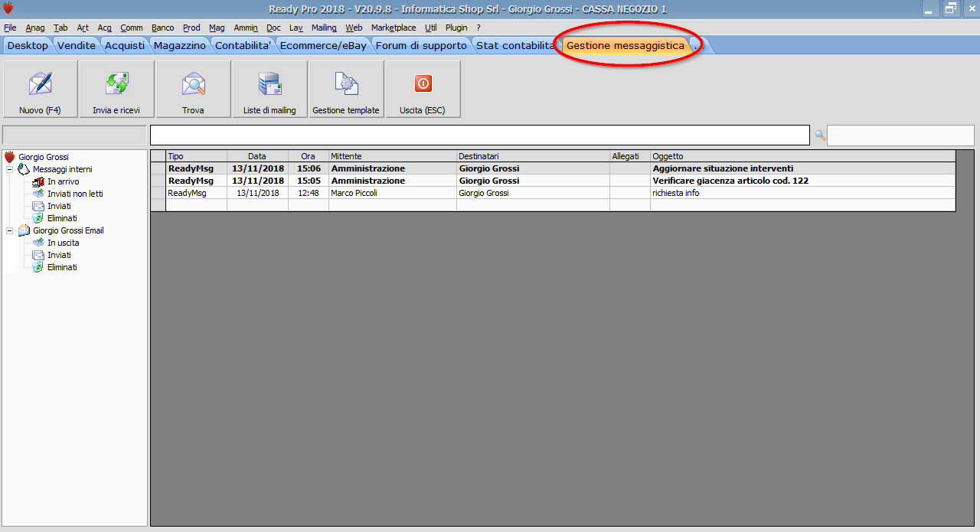
Task: Click the Destinatari column header
Action: click(x=534, y=156)
